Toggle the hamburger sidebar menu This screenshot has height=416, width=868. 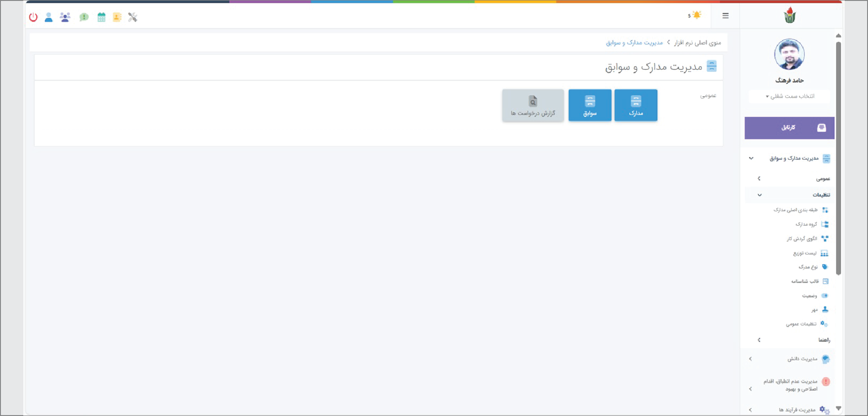point(726,16)
